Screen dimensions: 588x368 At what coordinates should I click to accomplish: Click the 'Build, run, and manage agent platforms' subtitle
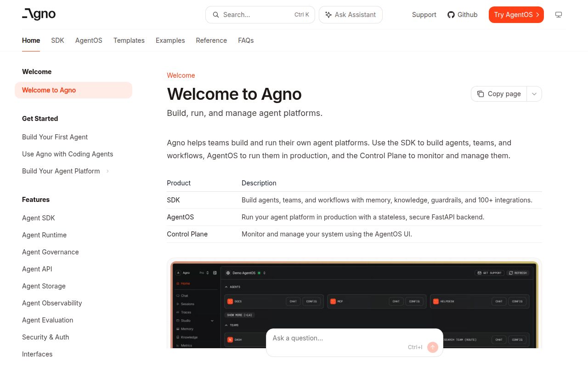coord(245,113)
